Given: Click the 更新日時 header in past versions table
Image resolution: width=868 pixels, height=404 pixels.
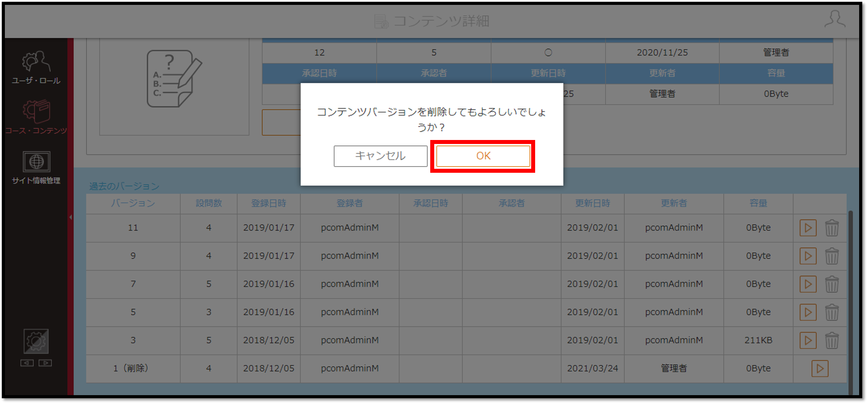Looking at the screenshot, I should click(592, 203).
